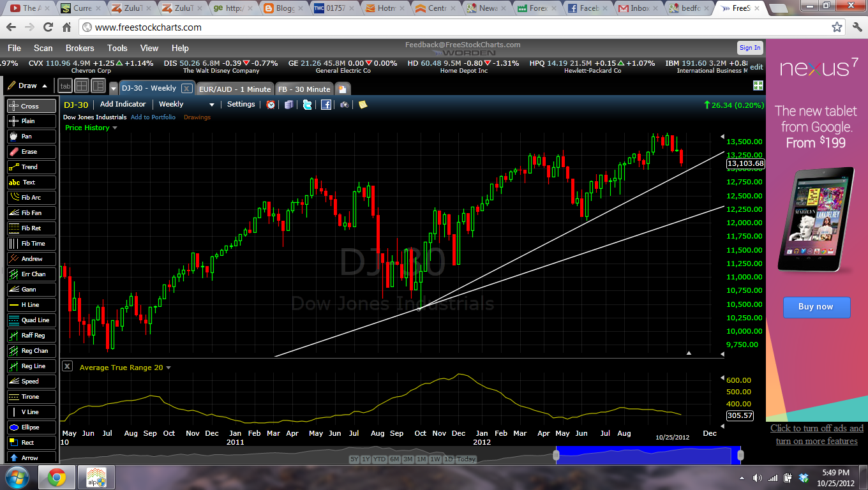
Task: Open the chart tabs list dropdown arrow
Action: (x=114, y=89)
